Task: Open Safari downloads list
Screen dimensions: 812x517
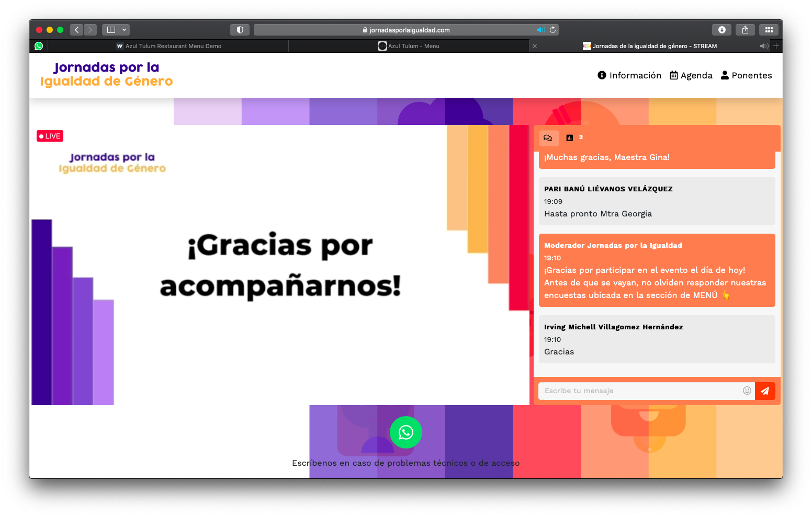Action: [x=721, y=30]
